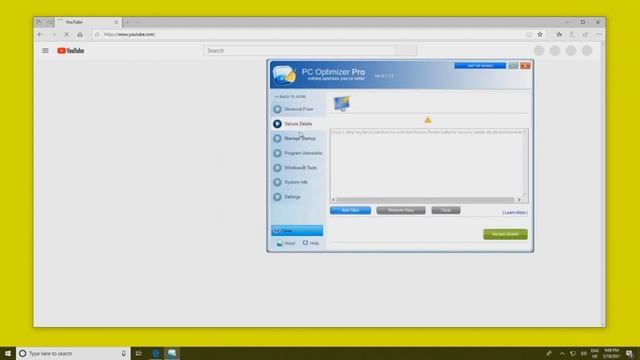The height and width of the screenshot is (360, 640).
Task: Click the System Info circle icon
Action: [277, 182]
